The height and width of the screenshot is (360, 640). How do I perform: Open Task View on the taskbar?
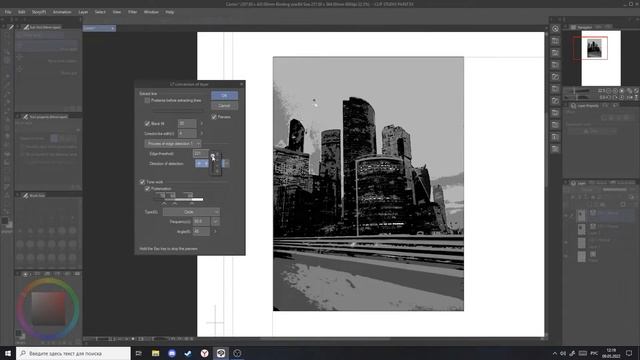[x=139, y=353]
